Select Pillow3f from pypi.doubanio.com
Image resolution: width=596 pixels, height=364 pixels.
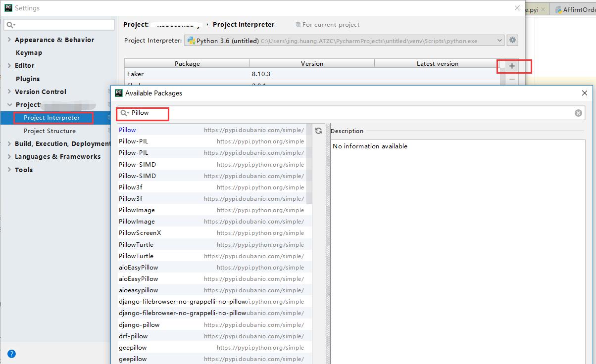point(211,198)
